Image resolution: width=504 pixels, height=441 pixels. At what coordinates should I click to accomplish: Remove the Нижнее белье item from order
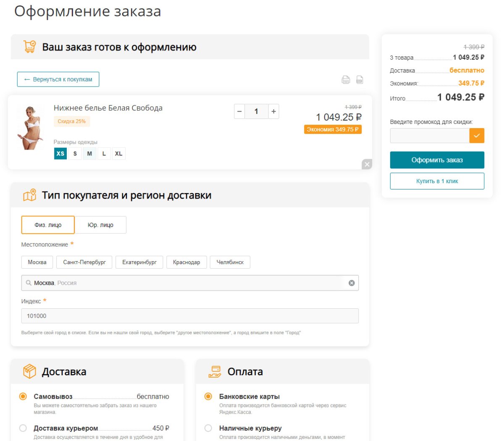pyautogui.click(x=366, y=164)
